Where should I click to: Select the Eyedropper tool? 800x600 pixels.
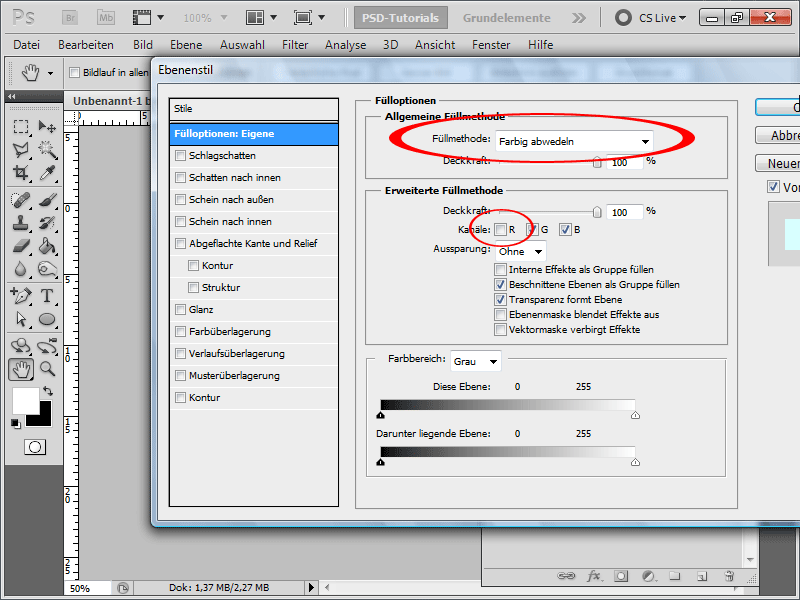coord(47,173)
